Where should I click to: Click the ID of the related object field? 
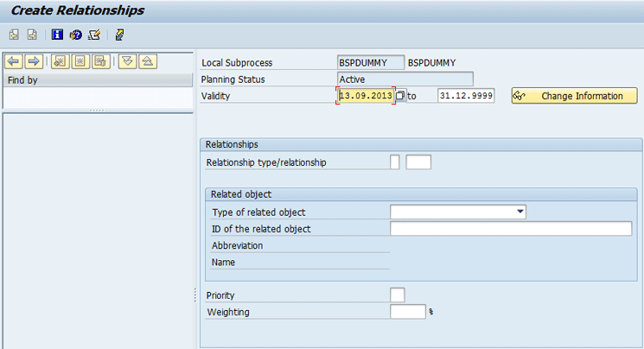point(511,229)
